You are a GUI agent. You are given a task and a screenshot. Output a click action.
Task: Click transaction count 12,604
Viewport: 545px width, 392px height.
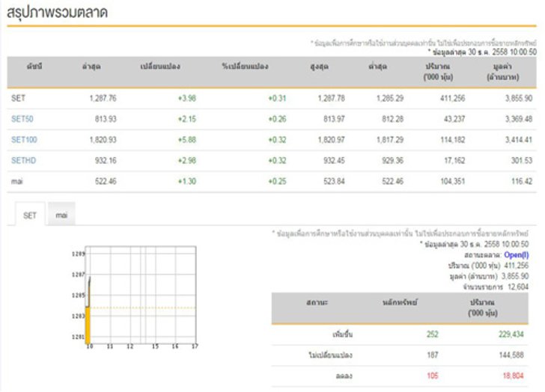point(518,287)
